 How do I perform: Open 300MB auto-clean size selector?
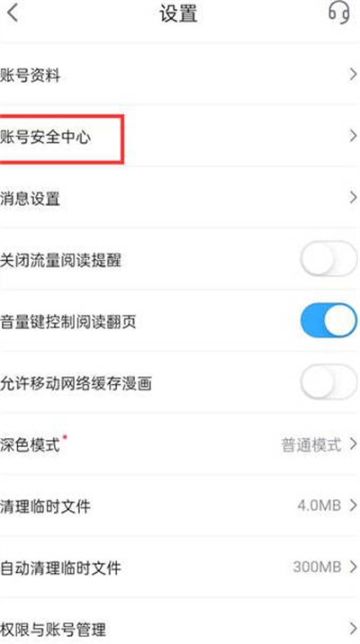tap(325, 568)
